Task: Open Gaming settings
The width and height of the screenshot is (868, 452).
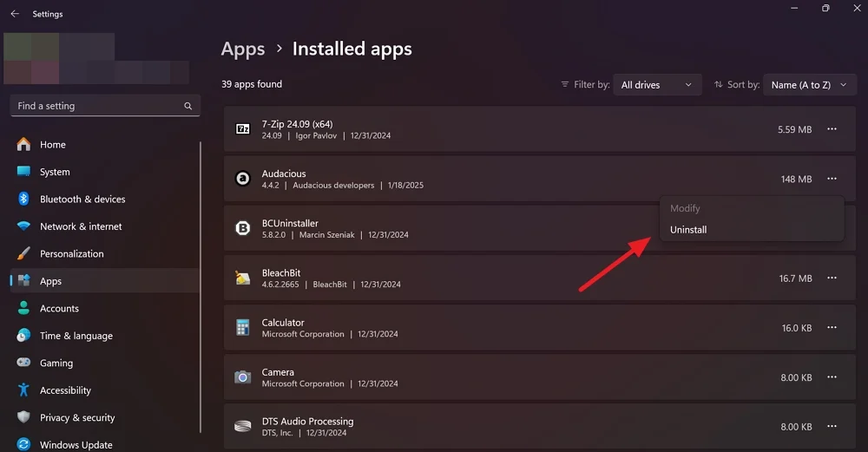Action: coord(105,363)
